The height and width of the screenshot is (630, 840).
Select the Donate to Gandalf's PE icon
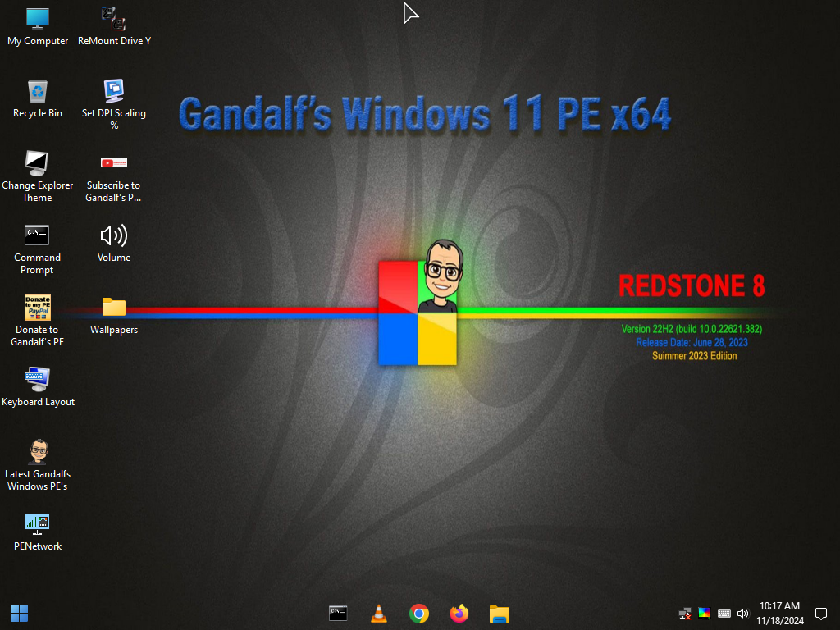38,321
